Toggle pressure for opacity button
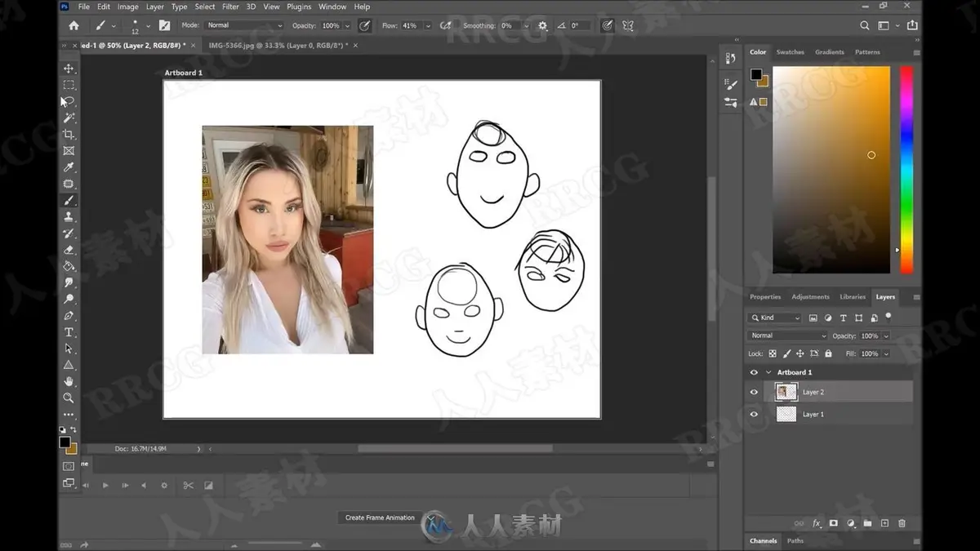Screen dimensions: 980x551 (365, 25)
